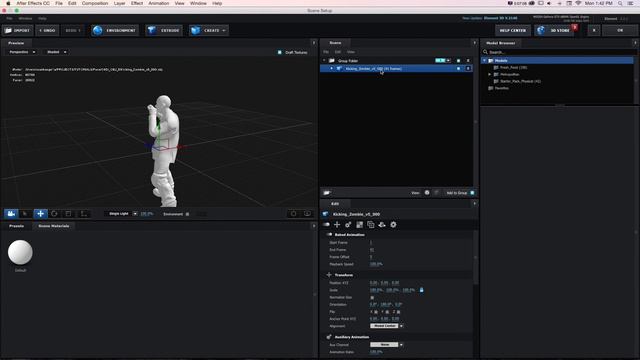Toggle Group Folder visibility checkbox

[458, 60]
